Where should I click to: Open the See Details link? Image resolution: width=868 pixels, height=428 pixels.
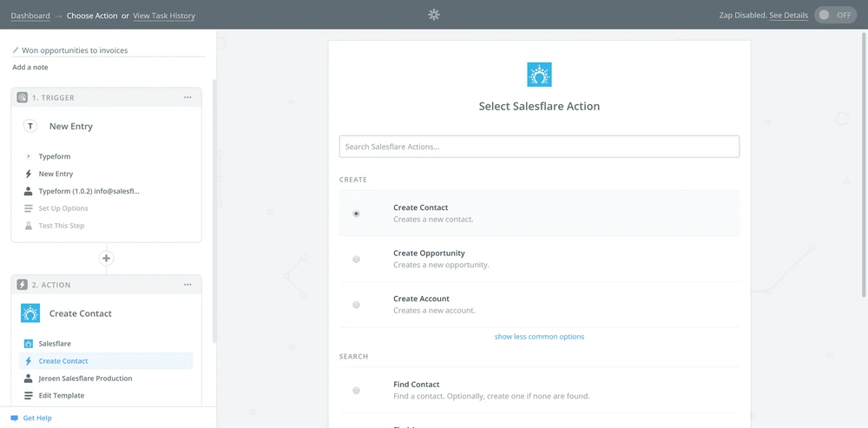(788, 15)
